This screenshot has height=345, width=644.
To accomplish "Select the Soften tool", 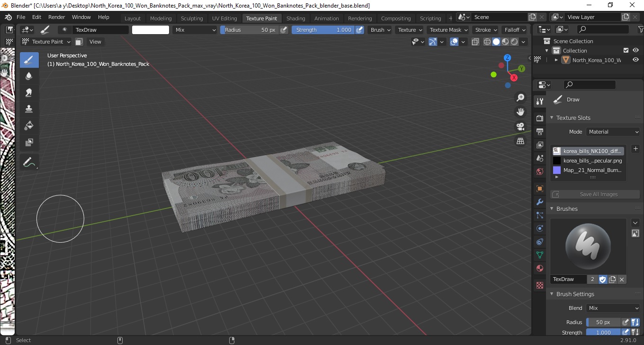I will coord(29,76).
